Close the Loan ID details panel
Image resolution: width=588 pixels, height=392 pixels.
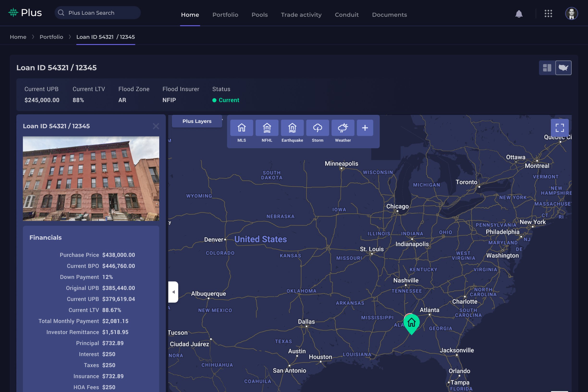click(156, 126)
